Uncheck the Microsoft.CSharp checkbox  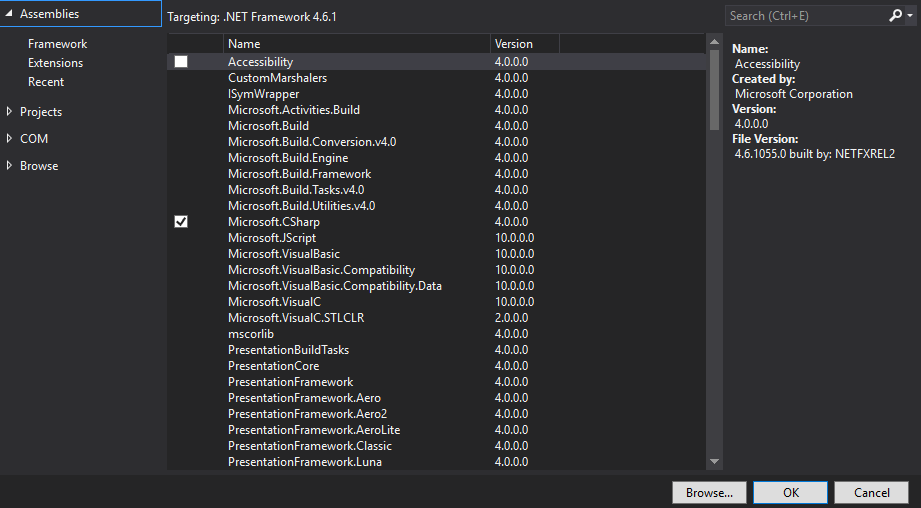181,222
